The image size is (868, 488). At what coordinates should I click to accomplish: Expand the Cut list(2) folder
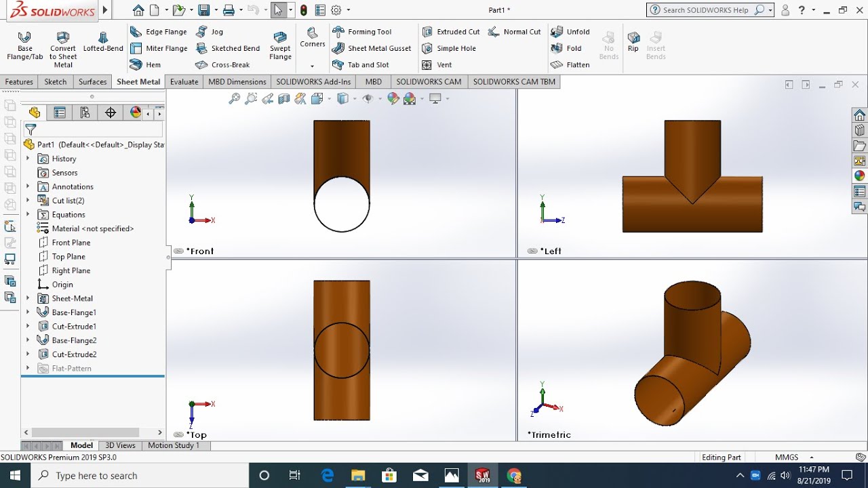28,201
